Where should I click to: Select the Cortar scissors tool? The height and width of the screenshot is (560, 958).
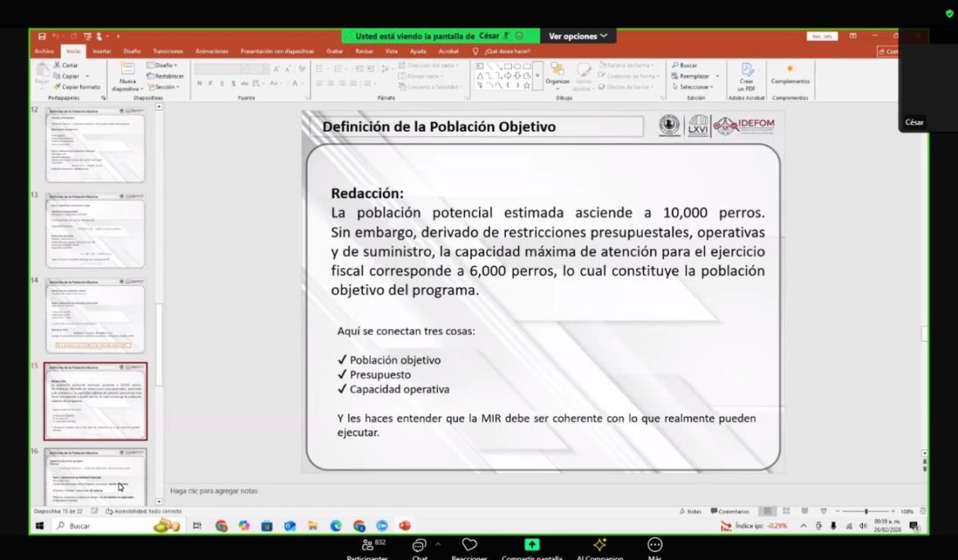(66, 65)
